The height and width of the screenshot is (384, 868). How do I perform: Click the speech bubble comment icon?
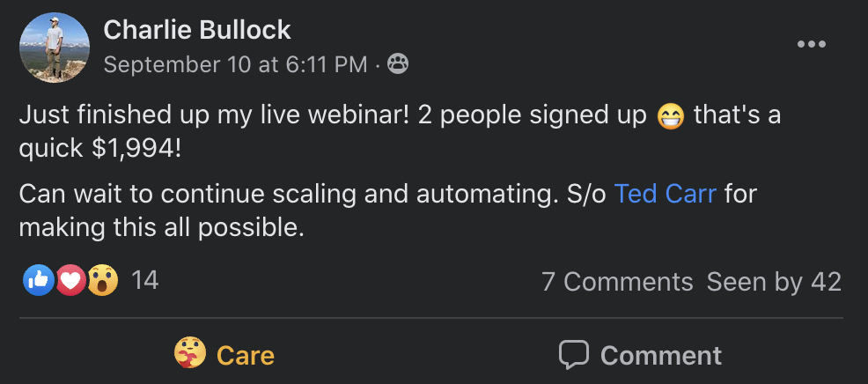pos(573,355)
